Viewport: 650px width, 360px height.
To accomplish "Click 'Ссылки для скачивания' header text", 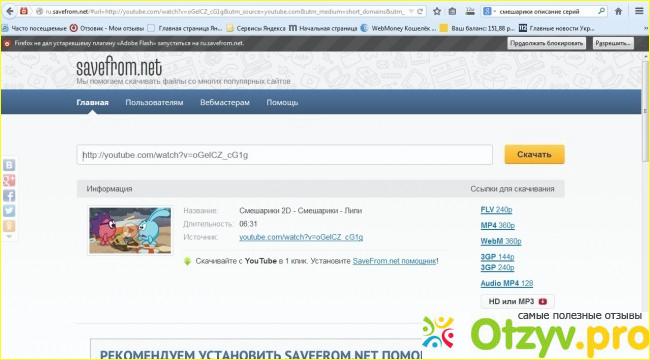I will coord(512,189).
